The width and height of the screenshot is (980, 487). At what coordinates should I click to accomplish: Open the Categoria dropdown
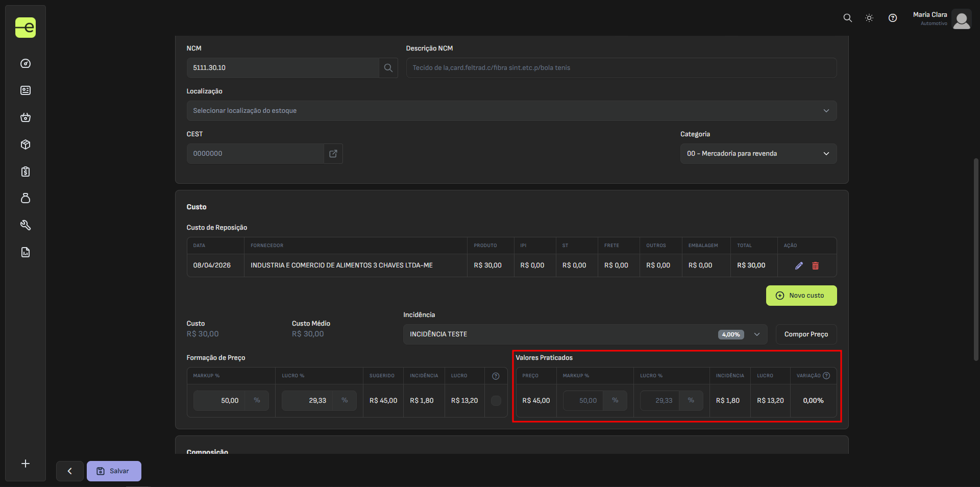pos(758,154)
